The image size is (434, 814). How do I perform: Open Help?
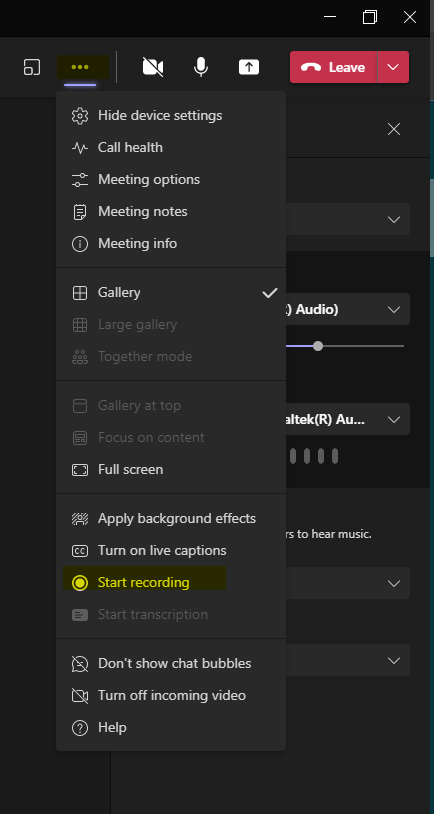coord(171,728)
